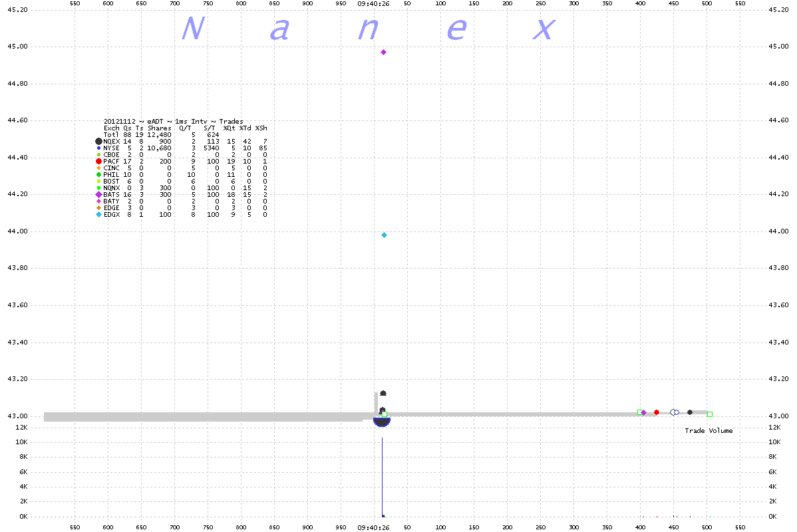Click the '12K' label on left volume axis
797x532 pixels.
click(x=22, y=428)
